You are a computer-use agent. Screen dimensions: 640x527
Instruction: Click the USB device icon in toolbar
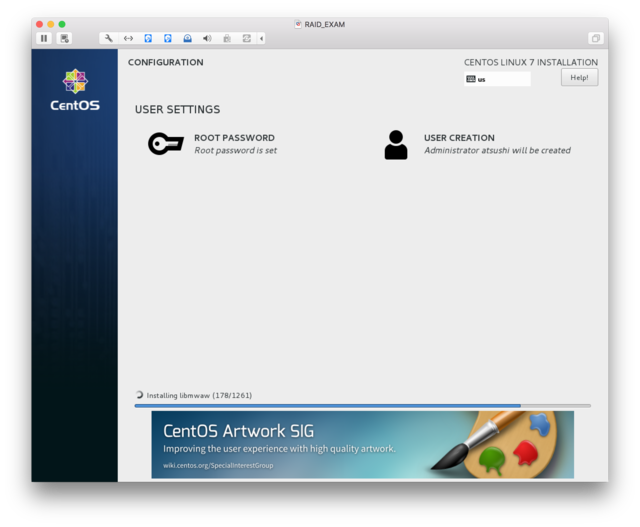227,38
